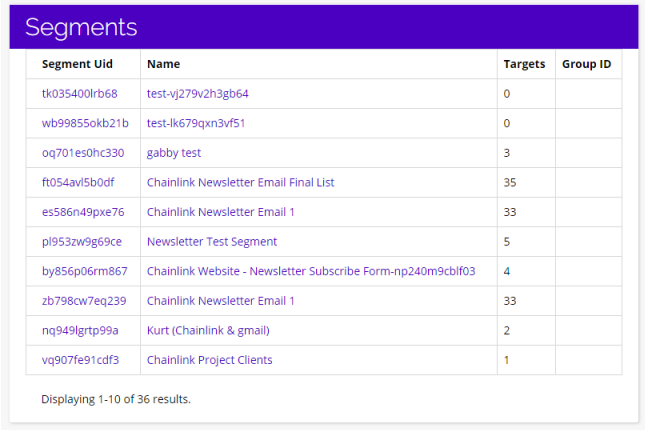Image resolution: width=645 pixels, height=430 pixels.
Task: Select the test-lk679qxn3vf51 segment link
Action: pyautogui.click(x=196, y=123)
